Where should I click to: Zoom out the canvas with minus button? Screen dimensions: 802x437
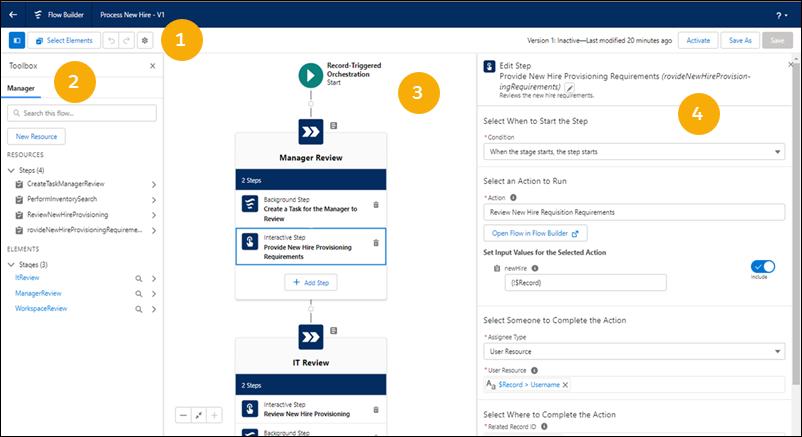[x=184, y=415]
